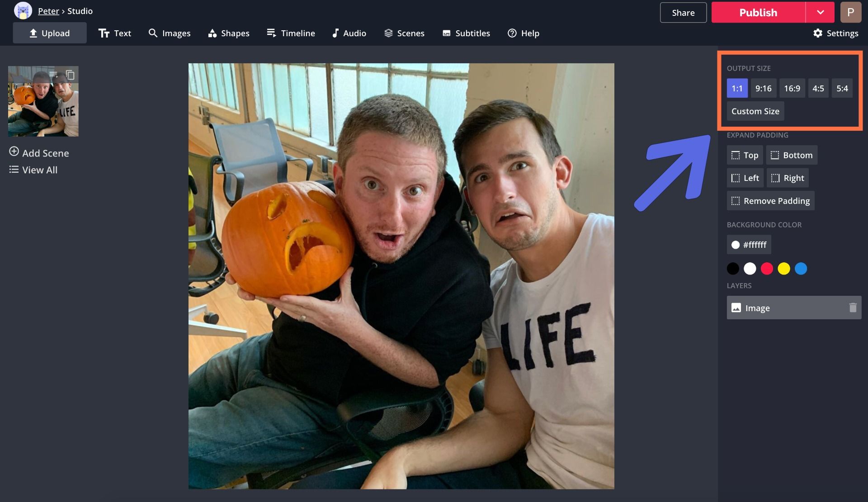Click the scene thumbnail in sidebar
Viewport: 868px width, 502px height.
point(43,101)
